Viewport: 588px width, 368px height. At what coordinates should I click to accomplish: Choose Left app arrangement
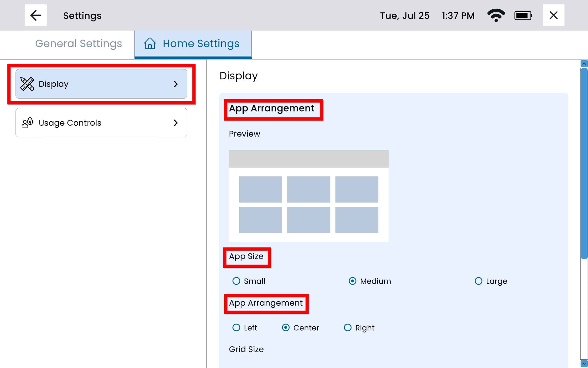pyautogui.click(x=236, y=328)
